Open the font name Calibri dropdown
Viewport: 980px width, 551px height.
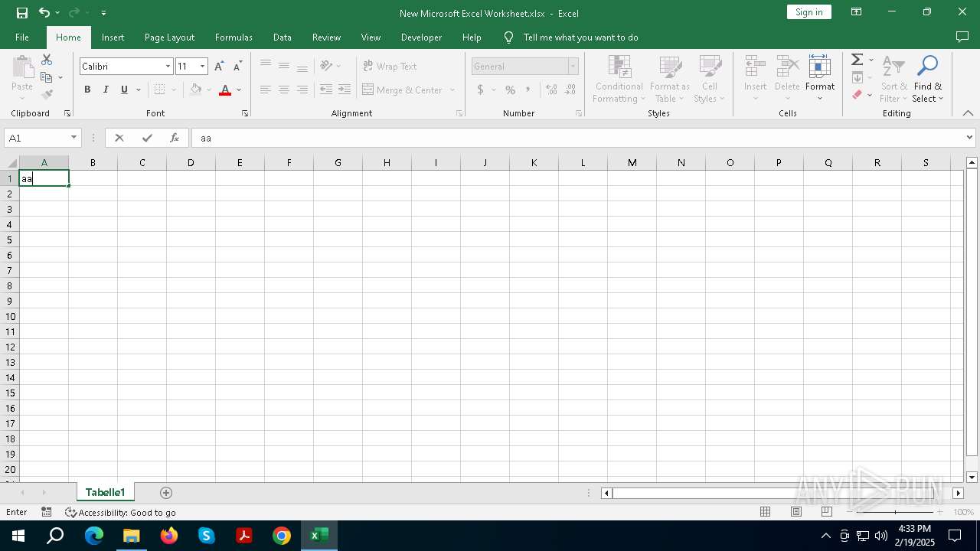pos(168,67)
